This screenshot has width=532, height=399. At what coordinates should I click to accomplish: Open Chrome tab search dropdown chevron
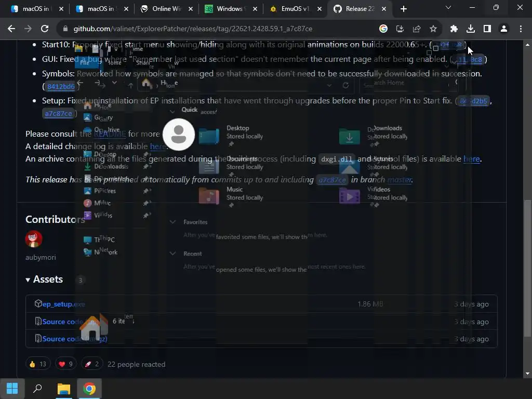click(x=448, y=7)
